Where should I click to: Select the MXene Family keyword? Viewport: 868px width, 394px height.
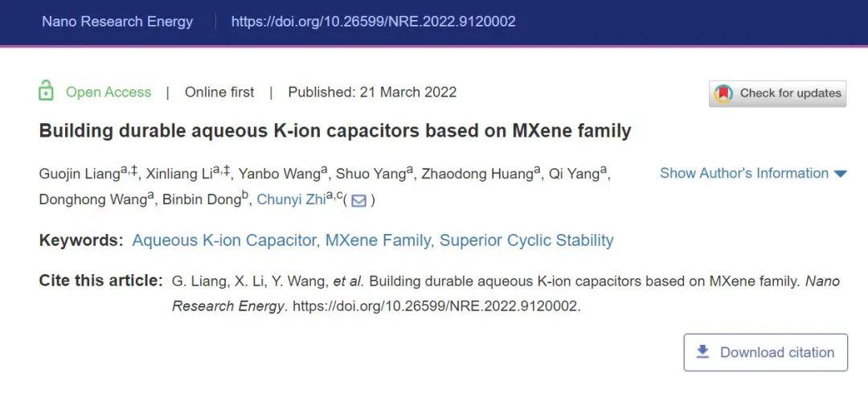click(x=378, y=240)
